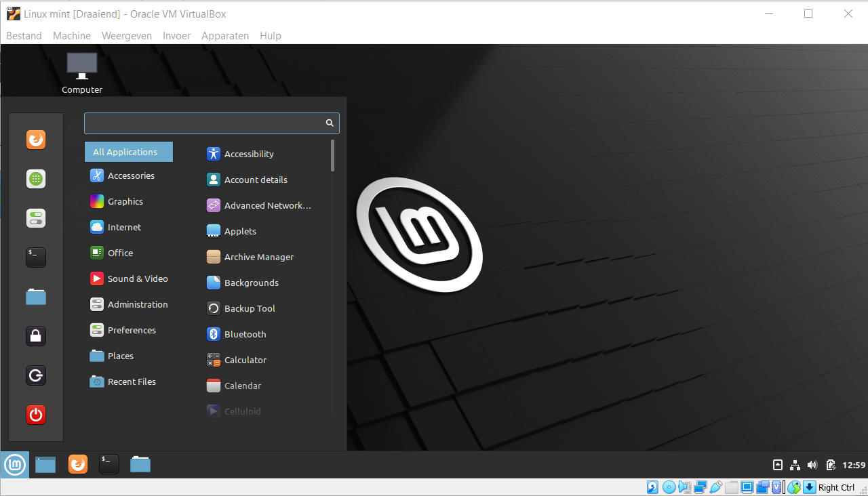The image size is (868, 496).
Task: Launch Software Manager from the sidebar
Action: coord(35,179)
